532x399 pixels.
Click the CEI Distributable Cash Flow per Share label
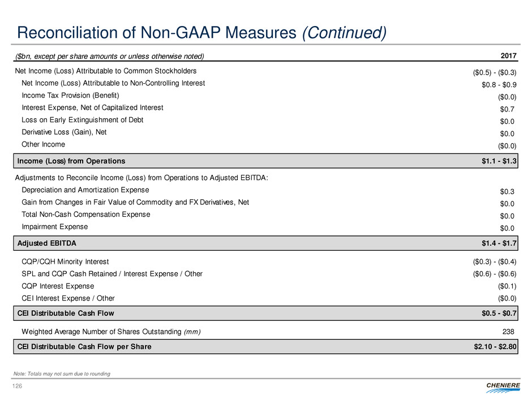tap(84, 347)
